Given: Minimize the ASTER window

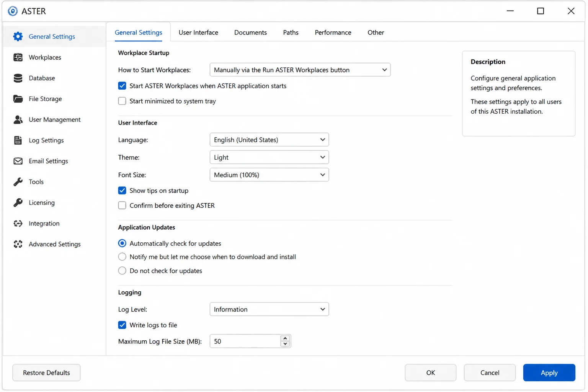Looking at the screenshot, I should (x=510, y=11).
